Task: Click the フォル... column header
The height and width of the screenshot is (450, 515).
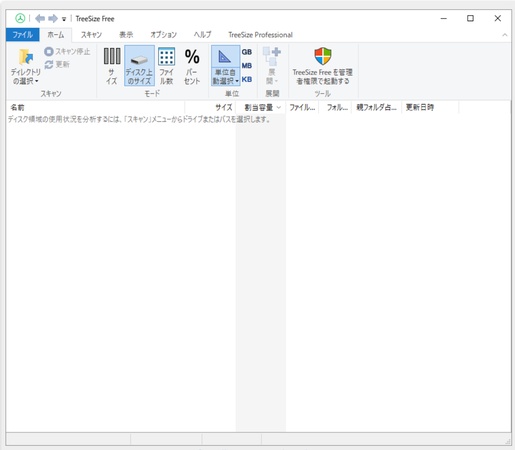Action: point(335,107)
